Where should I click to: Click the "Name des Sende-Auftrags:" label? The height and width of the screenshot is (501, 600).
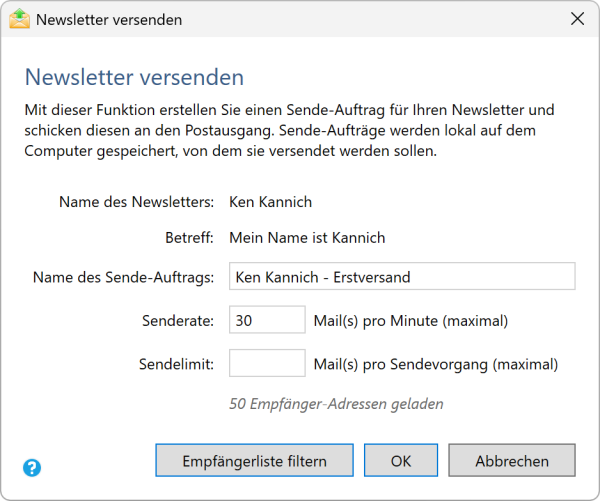pyautogui.click(x=123, y=277)
